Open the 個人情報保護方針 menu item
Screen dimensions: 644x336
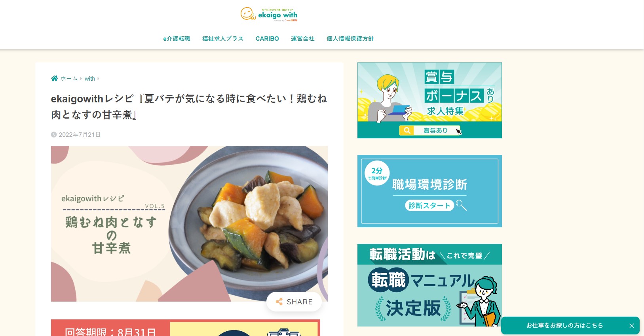(350, 39)
